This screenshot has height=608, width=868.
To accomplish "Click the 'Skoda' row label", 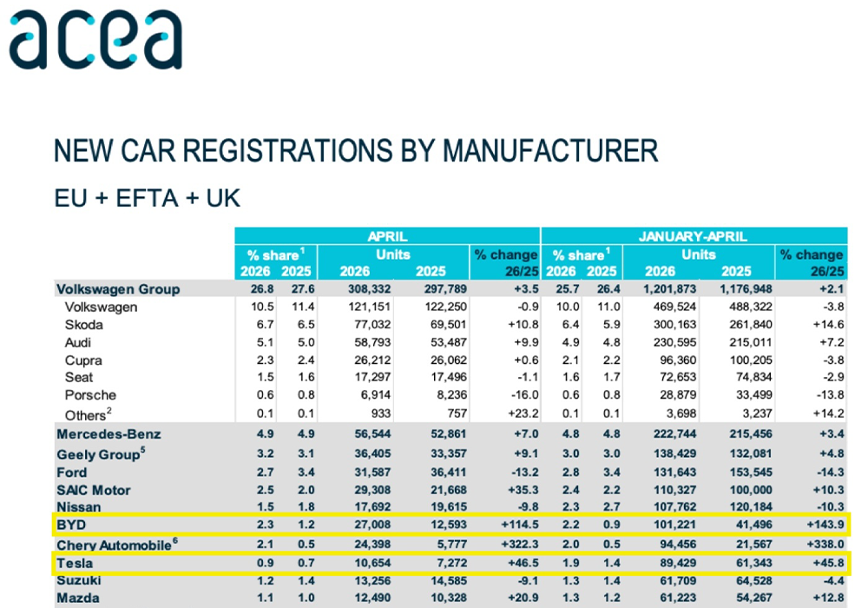I will click(83, 325).
